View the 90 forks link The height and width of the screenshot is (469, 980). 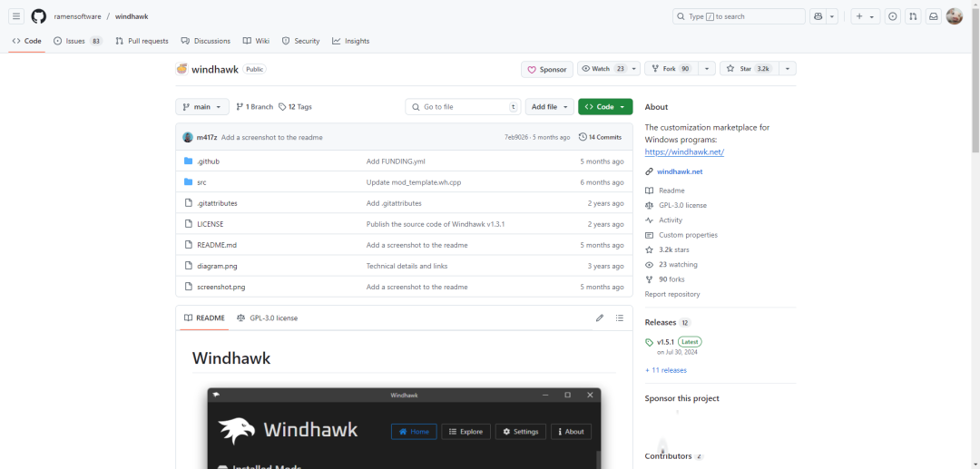[x=665, y=279]
